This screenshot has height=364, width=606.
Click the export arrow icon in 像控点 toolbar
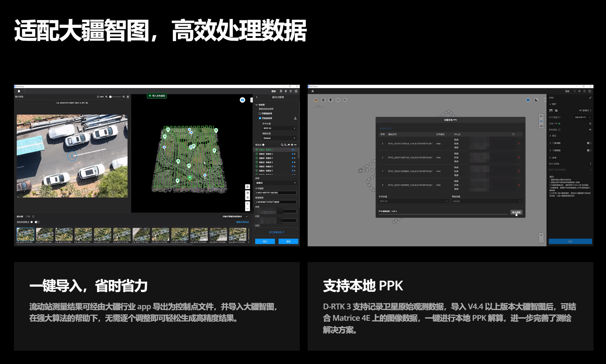(x=289, y=145)
